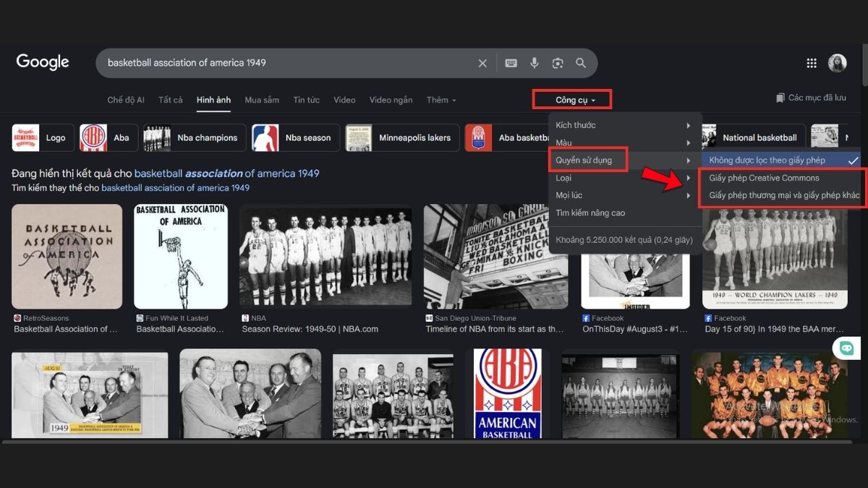Click the search magnifier icon
Viewport: 868px width, 488px height.
point(580,63)
